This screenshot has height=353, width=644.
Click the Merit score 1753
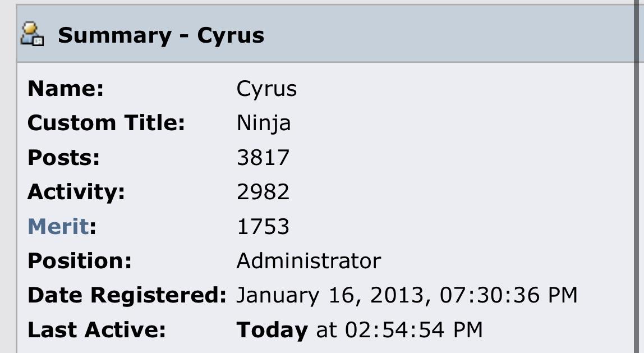(263, 226)
